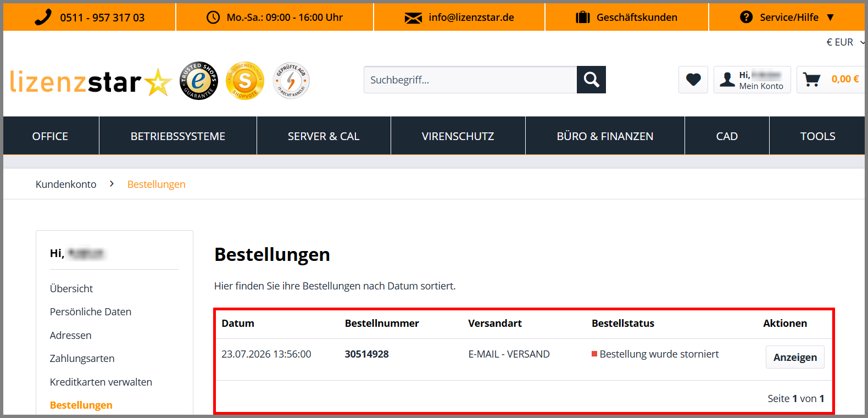868x418 pixels.
Task: Click order number 30514928
Action: (x=367, y=354)
